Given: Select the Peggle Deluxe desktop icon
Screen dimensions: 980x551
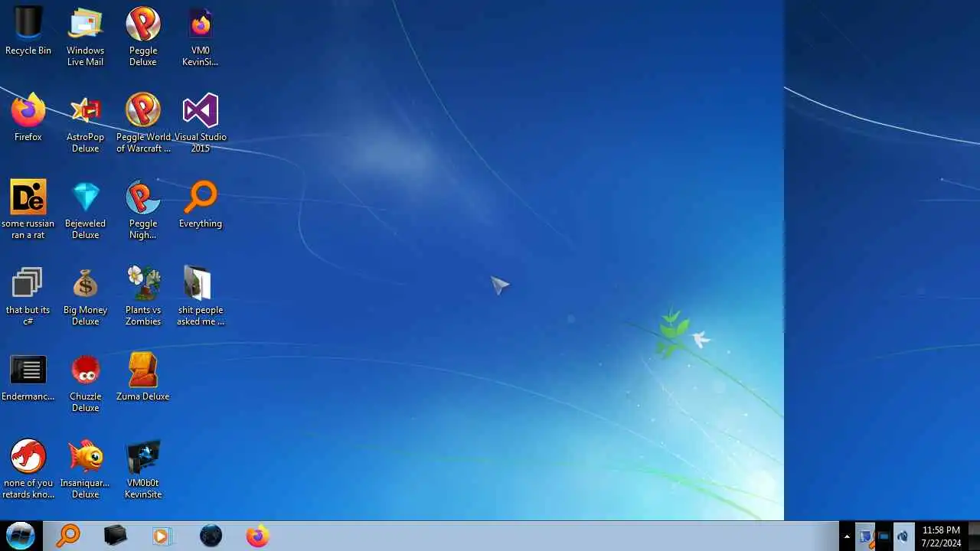Looking at the screenshot, I should coord(143,37).
